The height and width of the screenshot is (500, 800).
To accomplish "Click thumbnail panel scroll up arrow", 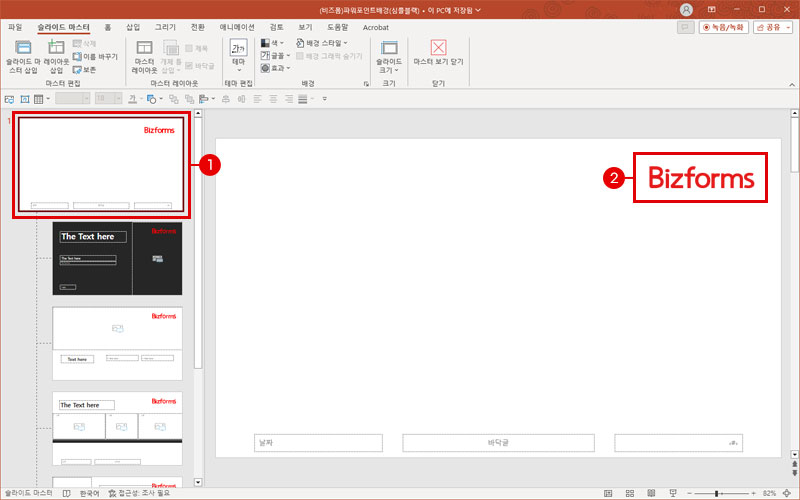I will pos(198,113).
